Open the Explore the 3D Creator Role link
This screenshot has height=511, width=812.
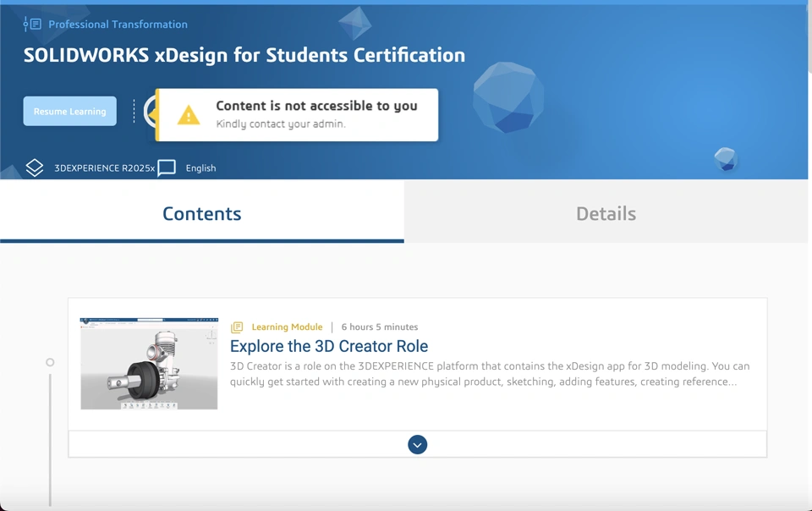click(329, 346)
